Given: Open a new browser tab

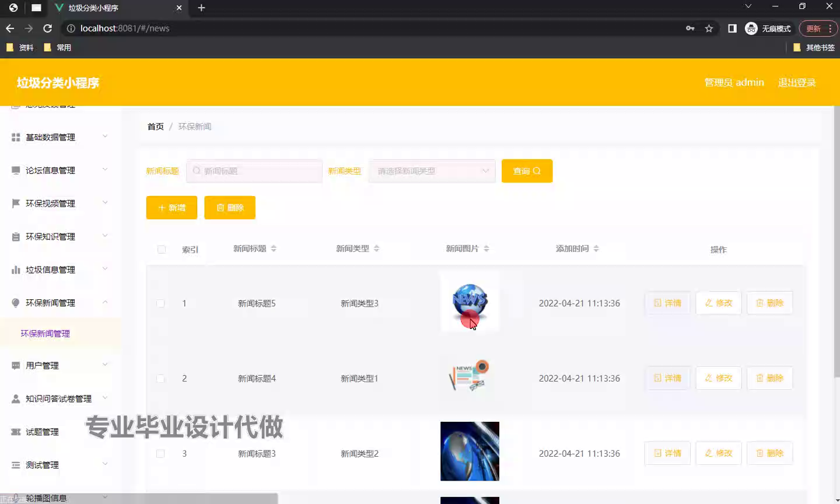Looking at the screenshot, I should (x=201, y=8).
